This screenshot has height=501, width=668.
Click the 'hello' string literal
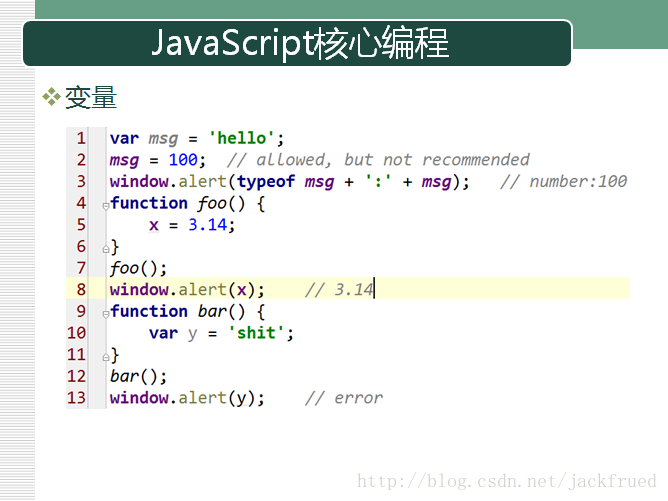[x=242, y=138]
